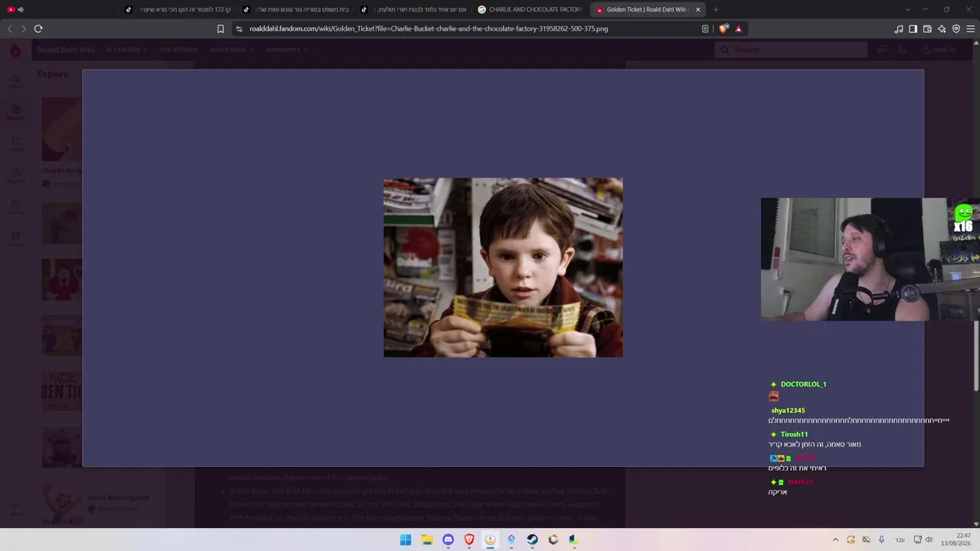The width and height of the screenshot is (980, 551).
Task: Open the Brave Rewards triangle icon
Action: [x=738, y=29]
